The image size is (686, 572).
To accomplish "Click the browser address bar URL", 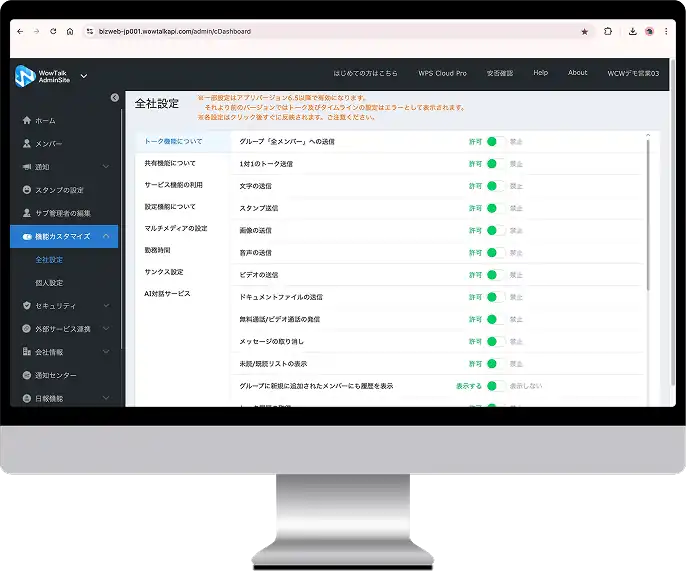I will pos(175,32).
